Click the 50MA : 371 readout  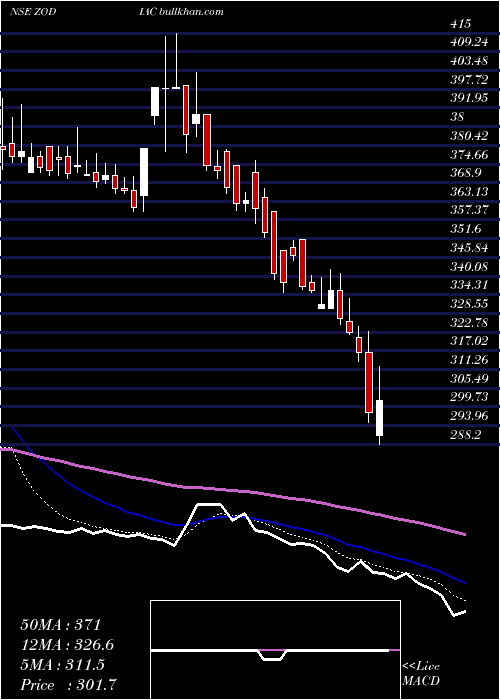61,625
